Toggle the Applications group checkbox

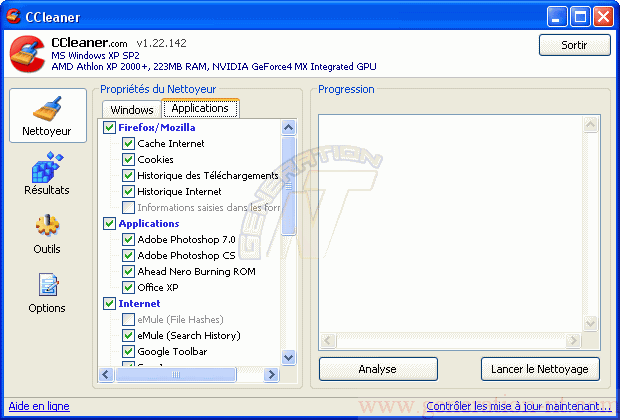click(110, 223)
